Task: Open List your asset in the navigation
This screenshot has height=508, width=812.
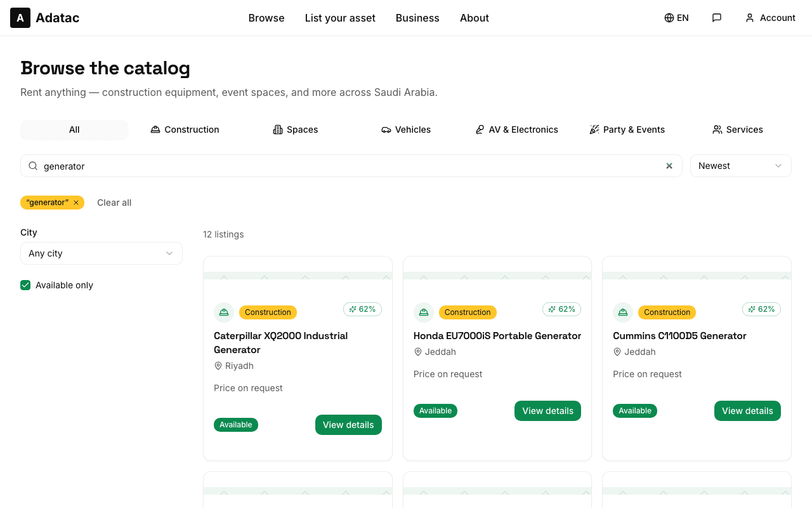Action: pos(340,18)
